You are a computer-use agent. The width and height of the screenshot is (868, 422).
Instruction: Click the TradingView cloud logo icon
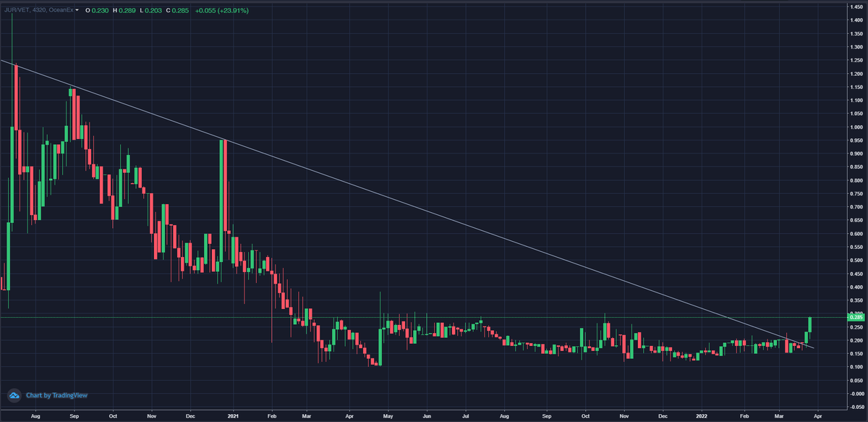pyautogui.click(x=14, y=396)
